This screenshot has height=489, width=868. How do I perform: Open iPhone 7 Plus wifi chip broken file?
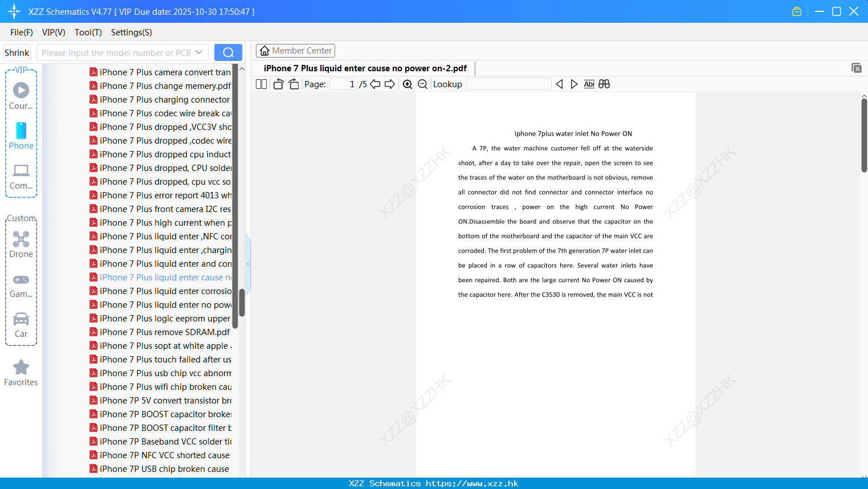(x=160, y=387)
